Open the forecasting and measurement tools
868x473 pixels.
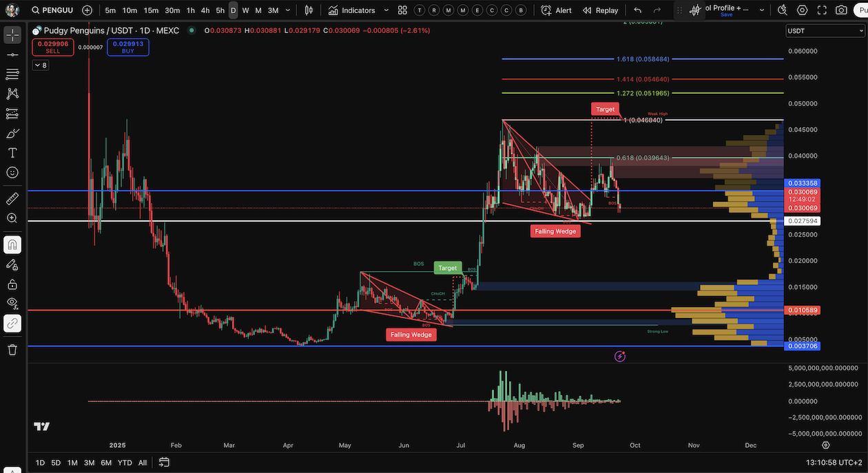[12, 114]
